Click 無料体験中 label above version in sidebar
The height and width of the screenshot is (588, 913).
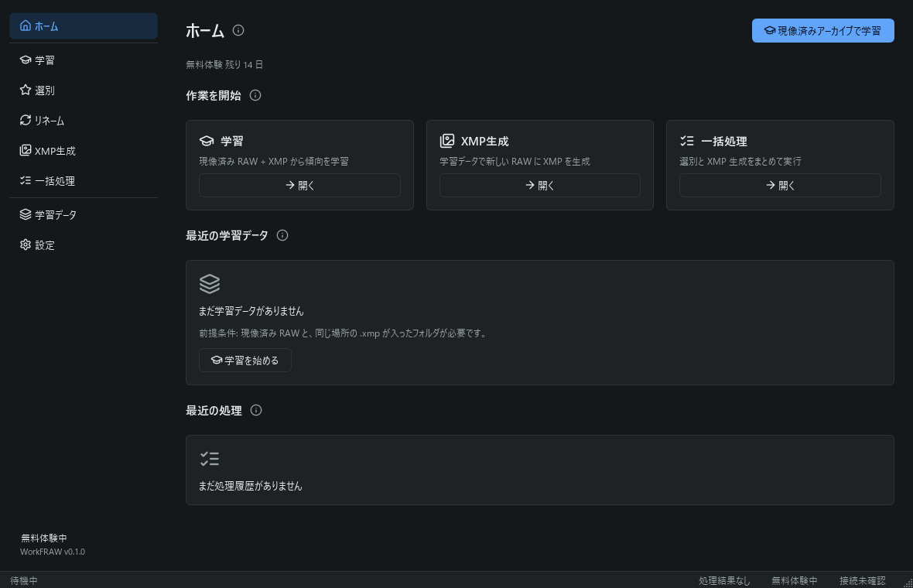[43, 538]
